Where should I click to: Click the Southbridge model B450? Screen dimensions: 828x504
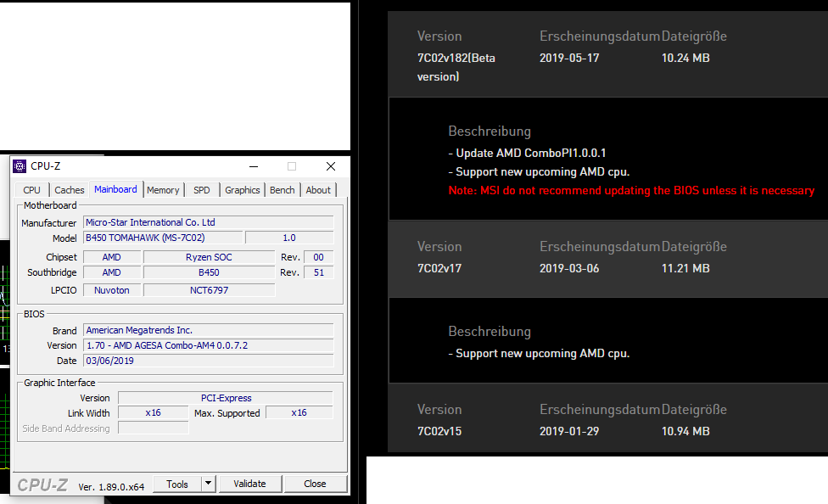[x=209, y=272]
